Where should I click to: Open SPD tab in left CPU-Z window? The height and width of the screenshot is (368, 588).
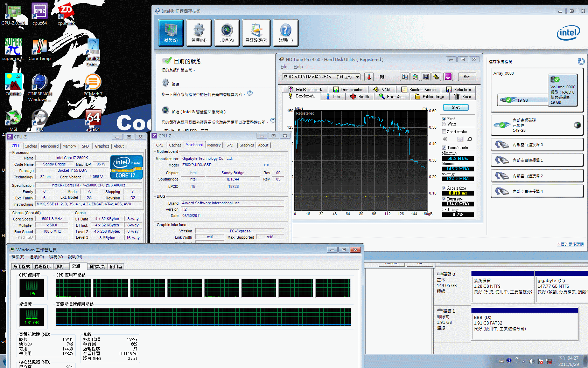85,146
